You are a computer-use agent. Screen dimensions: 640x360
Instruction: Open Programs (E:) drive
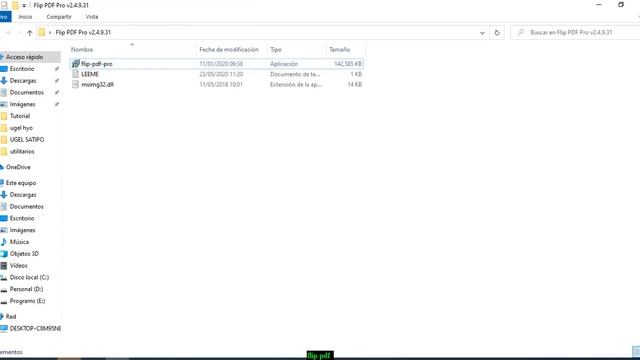click(x=27, y=301)
